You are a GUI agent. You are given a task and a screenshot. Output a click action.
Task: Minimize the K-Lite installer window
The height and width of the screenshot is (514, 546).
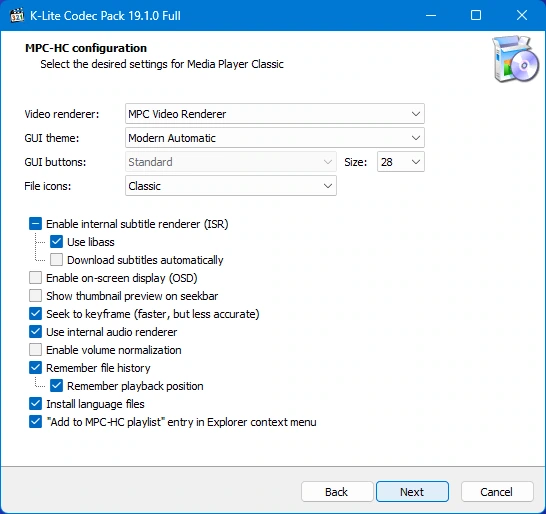click(x=431, y=15)
